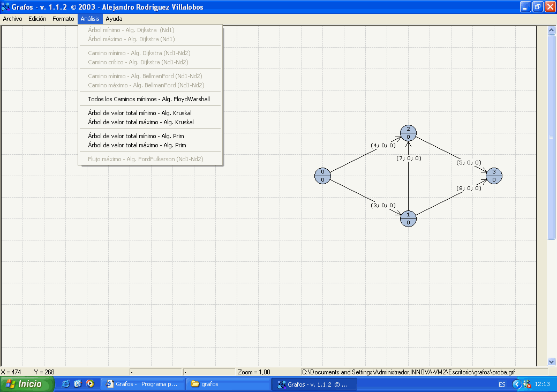The image size is (557, 392).
Task: Click the security alert tray icon
Action: 527,384
